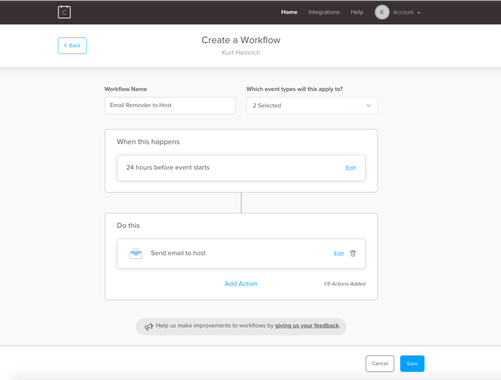Image resolution: width=501 pixels, height=380 pixels.
Task: Focus the Workflow Name input field
Action: coord(170,105)
